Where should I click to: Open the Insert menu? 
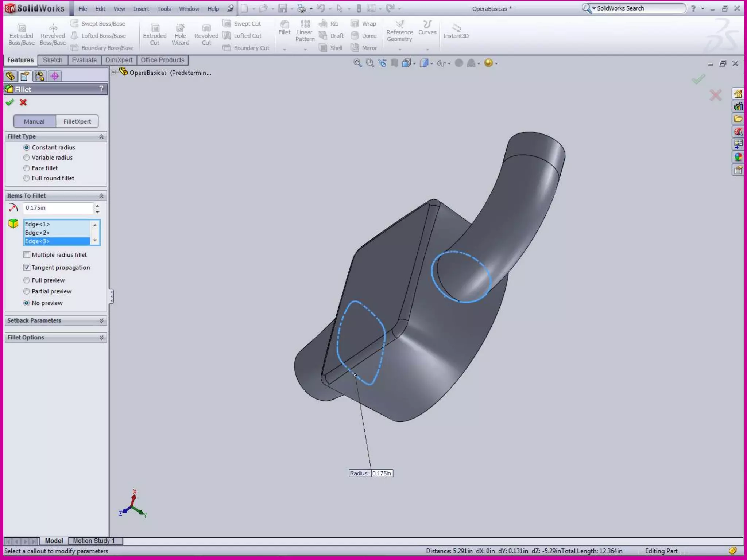pos(141,9)
